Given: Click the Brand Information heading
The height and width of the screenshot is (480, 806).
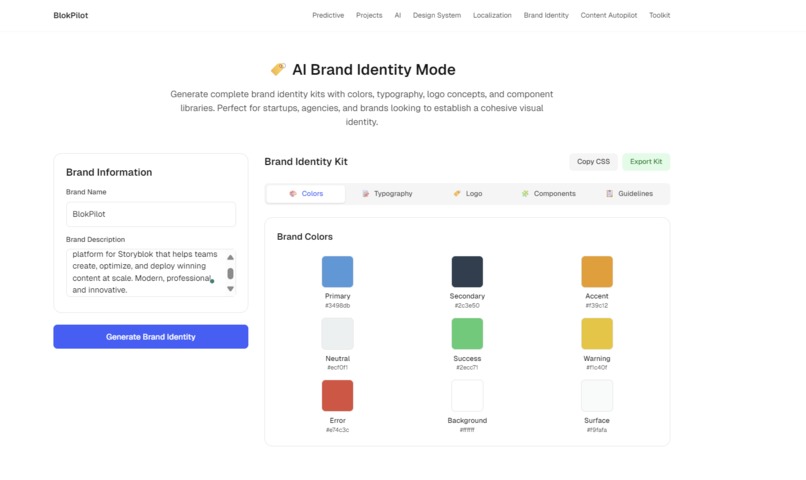Looking at the screenshot, I should tap(109, 172).
